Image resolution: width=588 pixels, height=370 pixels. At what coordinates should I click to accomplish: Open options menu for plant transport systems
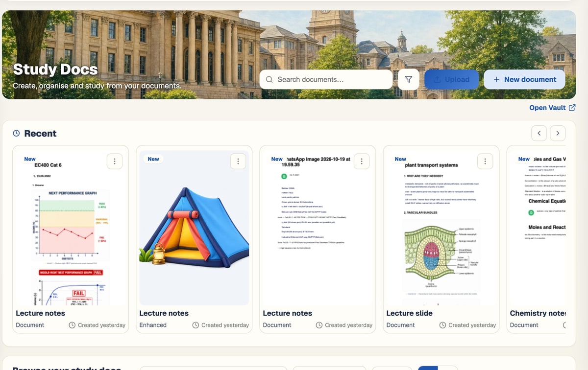click(485, 161)
